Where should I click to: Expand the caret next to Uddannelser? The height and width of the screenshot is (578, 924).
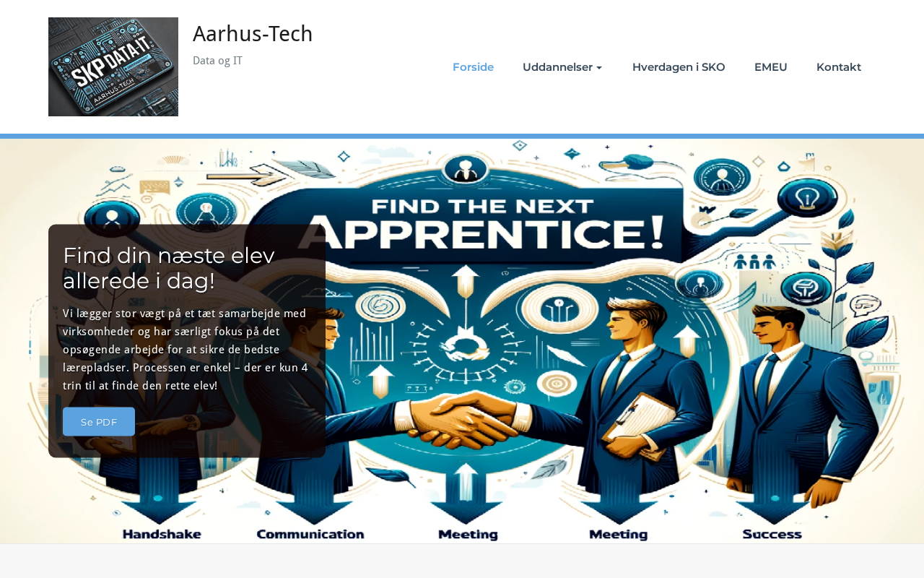click(x=599, y=68)
